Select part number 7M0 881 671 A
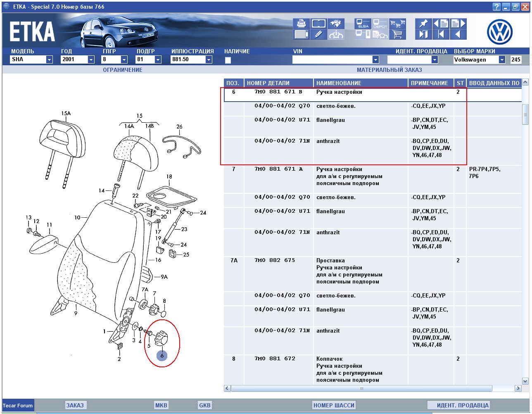 278,169
